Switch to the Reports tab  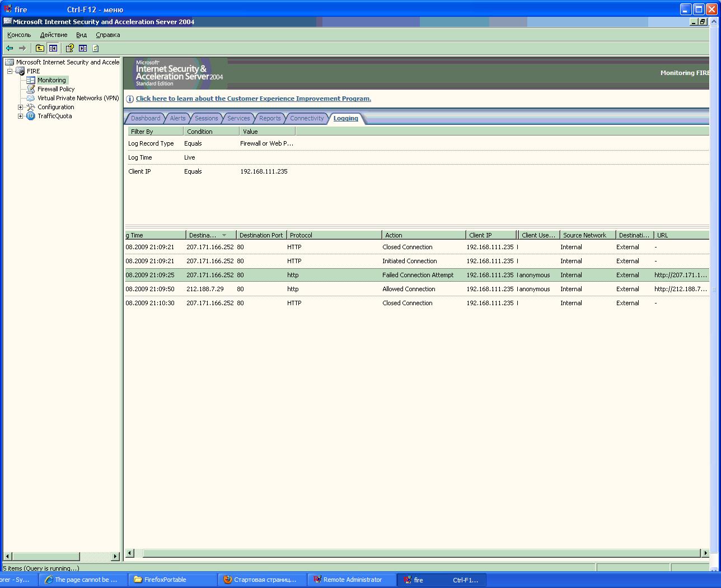tap(270, 118)
